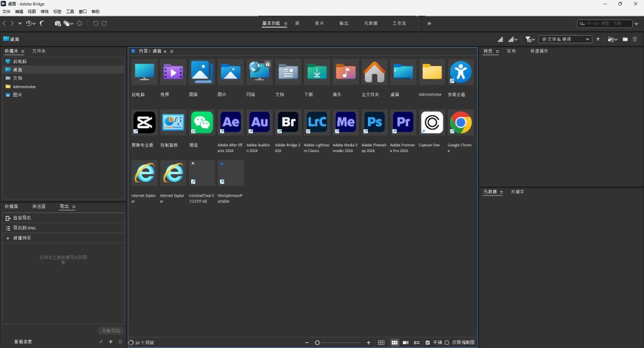Click 查看进度 link
Screen dimensions: 644x348
tap(23, 342)
